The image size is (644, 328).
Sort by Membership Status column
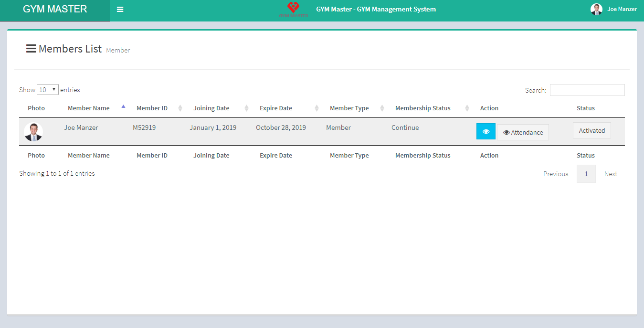click(422, 108)
